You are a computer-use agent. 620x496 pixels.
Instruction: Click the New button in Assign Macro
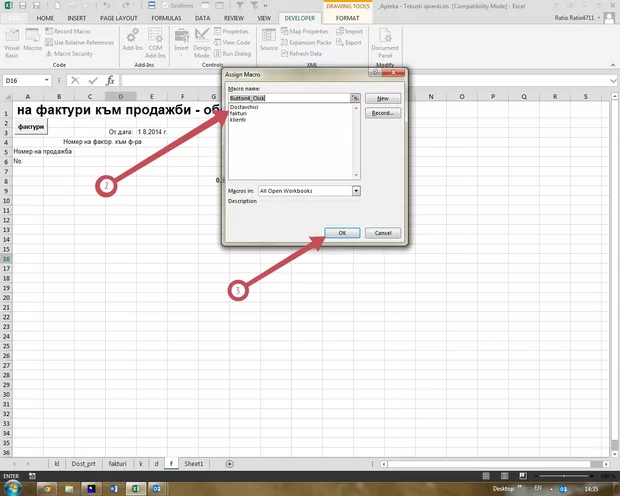pyautogui.click(x=382, y=98)
